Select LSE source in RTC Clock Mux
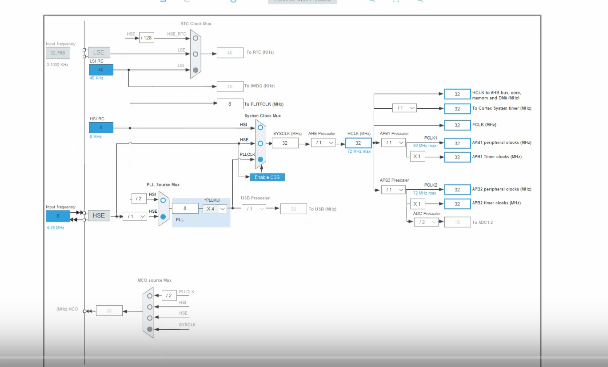This screenshot has height=367, width=608. pyautogui.click(x=195, y=54)
